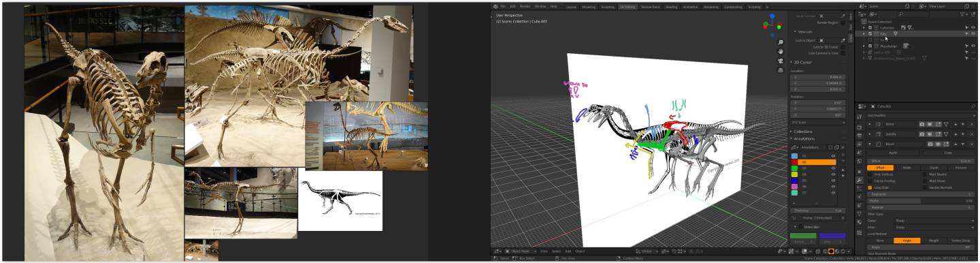Click the Blender logo icon in top bar
The height and width of the screenshot is (263, 980).
pos(495,6)
